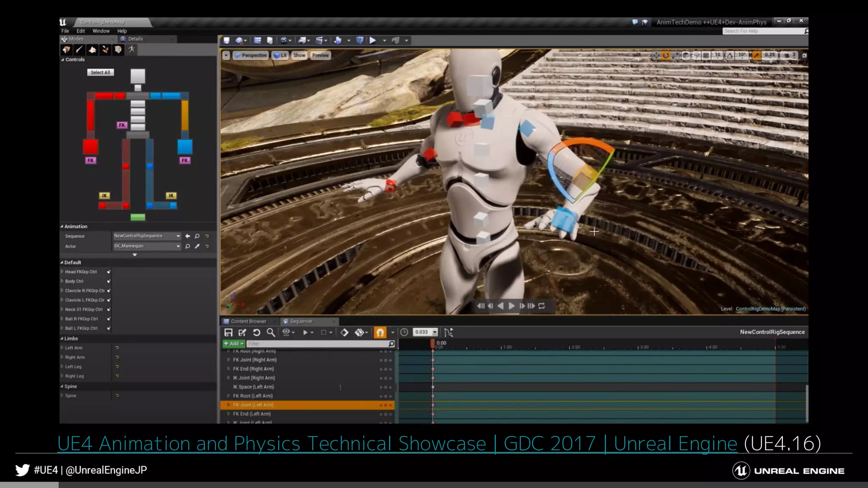Open the Edit menu
This screenshot has height=488, width=868.
pyautogui.click(x=81, y=31)
